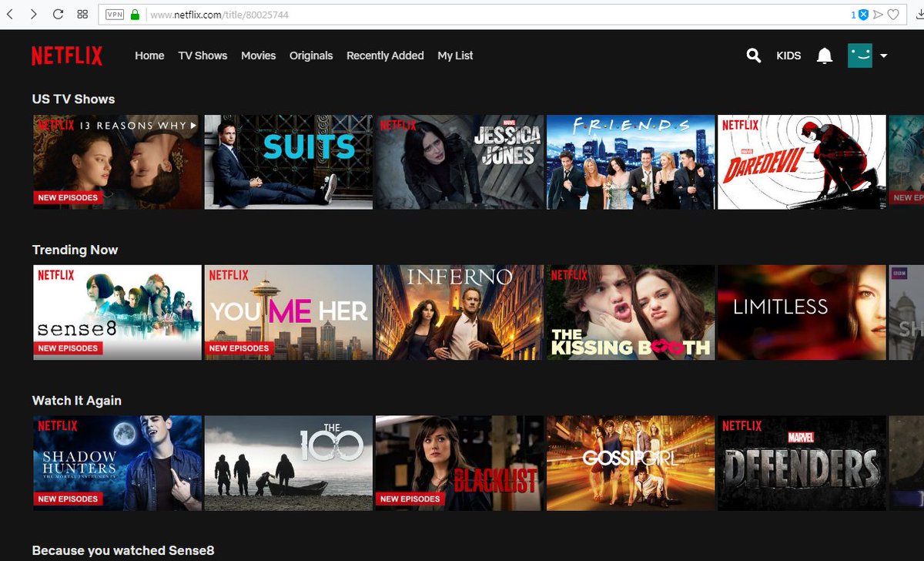Click the netflix.com address bar URL
The width and height of the screenshot is (924, 561).
(x=219, y=15)
